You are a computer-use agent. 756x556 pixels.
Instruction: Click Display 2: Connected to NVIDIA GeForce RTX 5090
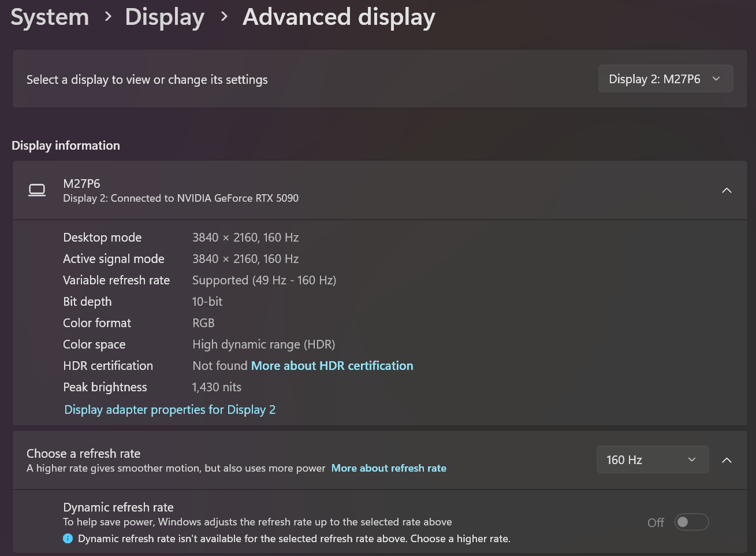pyautogui.click(x=181, y=198)
